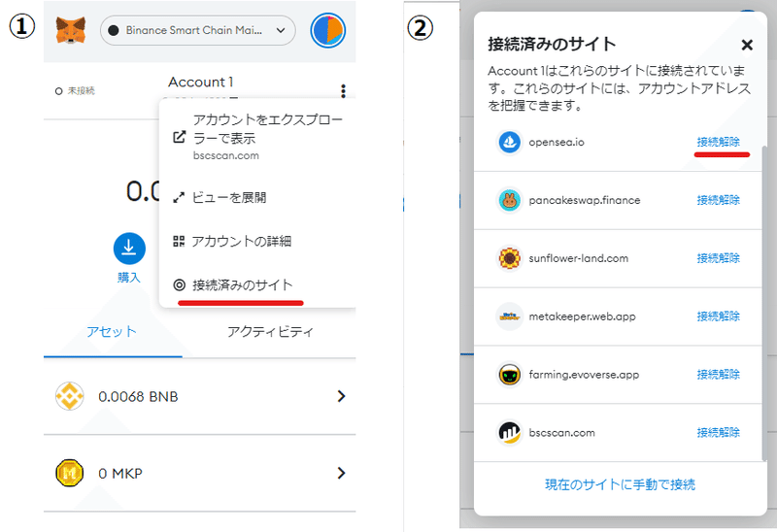Image resolution: width=777 pixels, height=532 pixels.
Task: Disconnect opensea.io via 接続解除
Action: [x=718, y=142]
